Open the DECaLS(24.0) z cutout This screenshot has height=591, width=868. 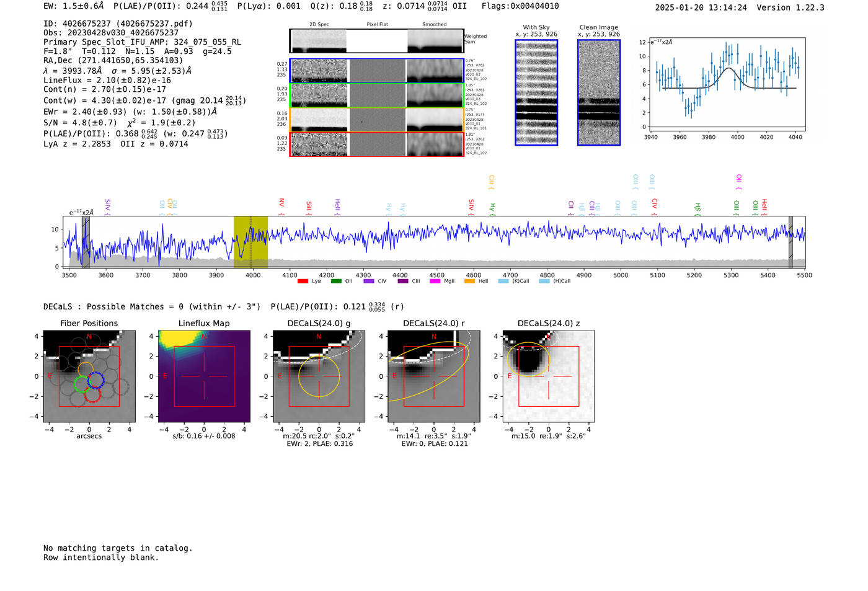tap(549, 376)
